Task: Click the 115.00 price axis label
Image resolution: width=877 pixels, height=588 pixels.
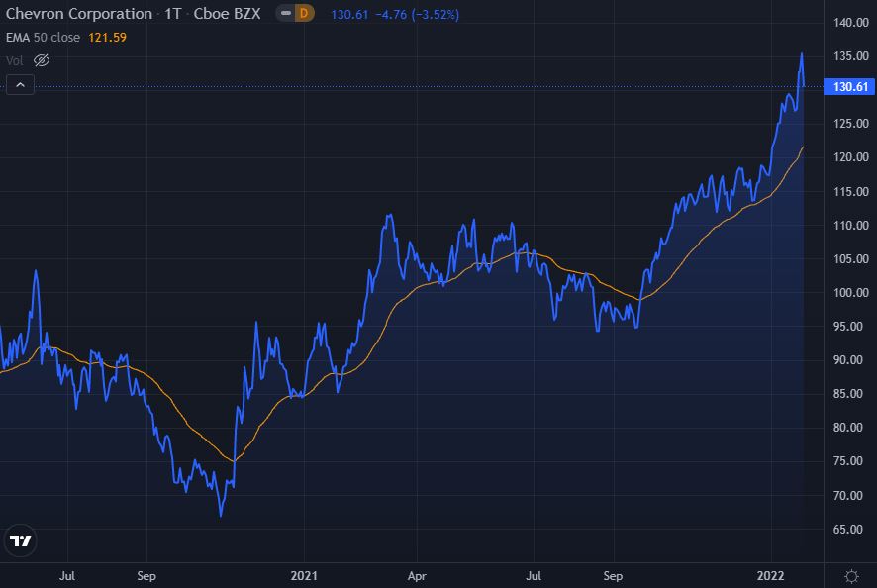Action: pyautogui.click(x=850, y=191)
